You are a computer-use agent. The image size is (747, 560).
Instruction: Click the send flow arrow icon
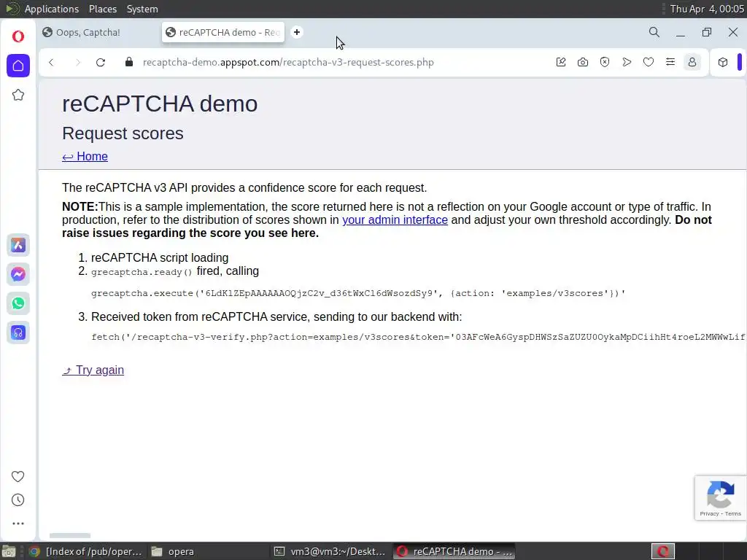click(627, 62)
